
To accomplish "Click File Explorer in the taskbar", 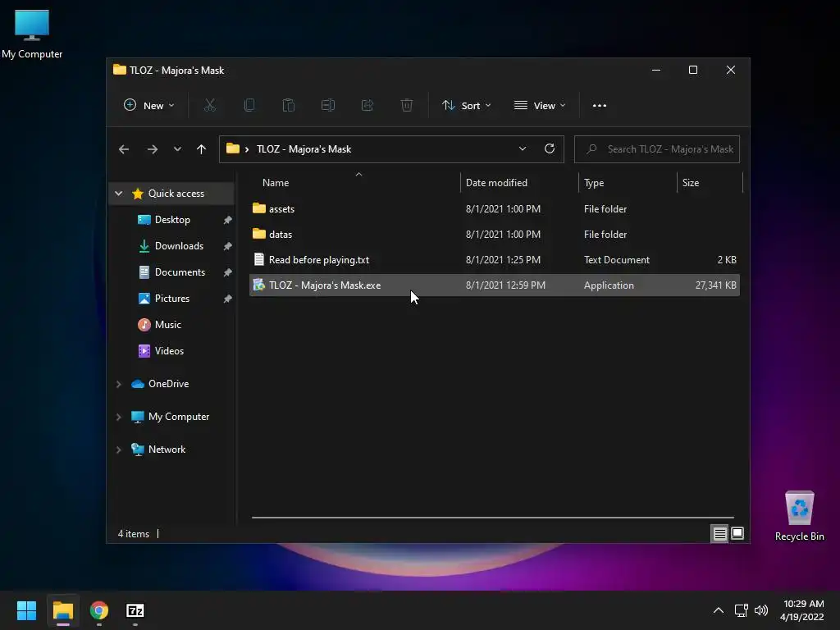I will click(x=62, y=610).
